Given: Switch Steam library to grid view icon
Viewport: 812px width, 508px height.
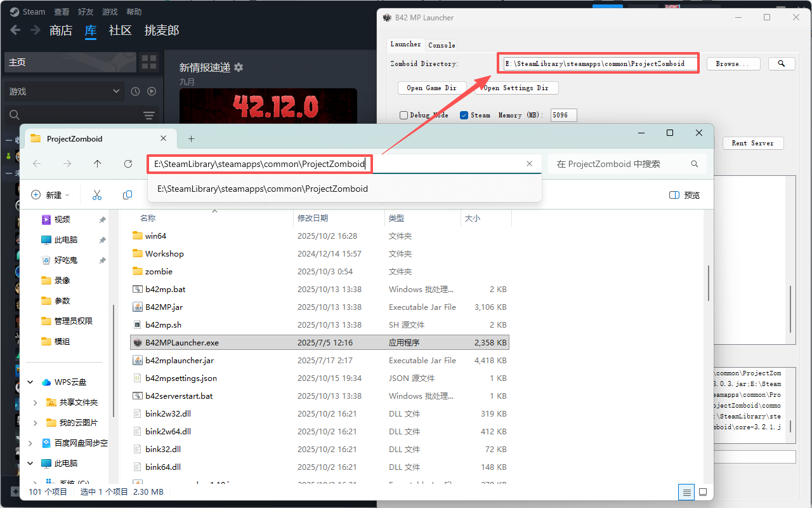Looking at the screenshot, I should [x=149, y=62].
